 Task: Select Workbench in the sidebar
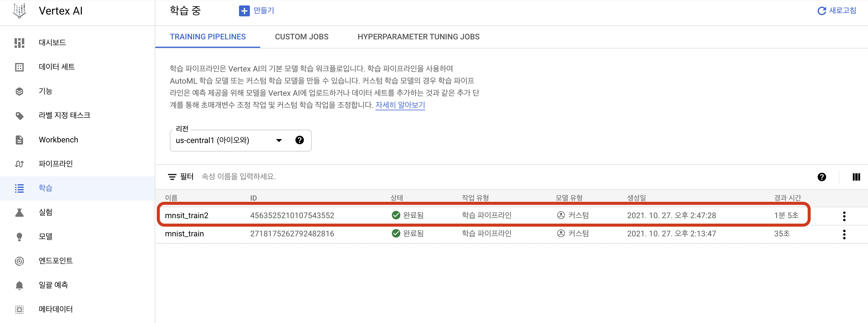[x=58, y=140]
